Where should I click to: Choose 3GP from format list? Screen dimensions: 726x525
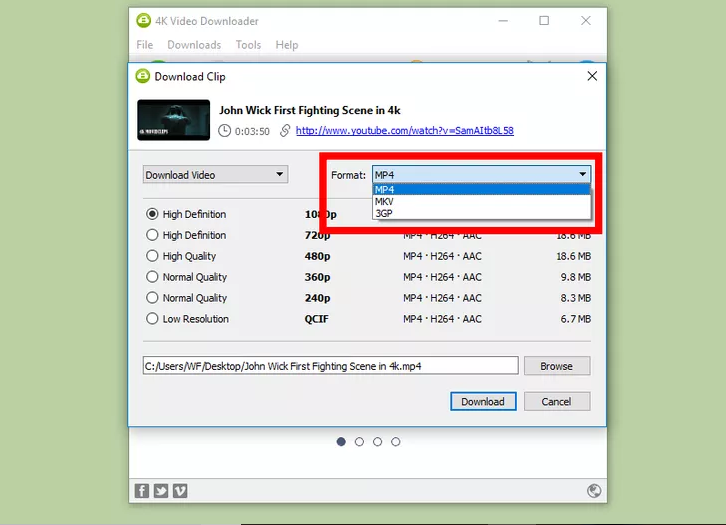[482, 213]
